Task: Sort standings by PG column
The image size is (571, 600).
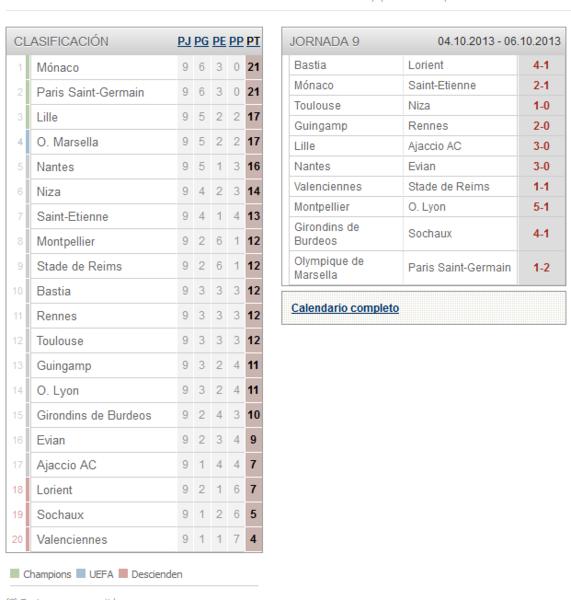Action: click(201, 41)
